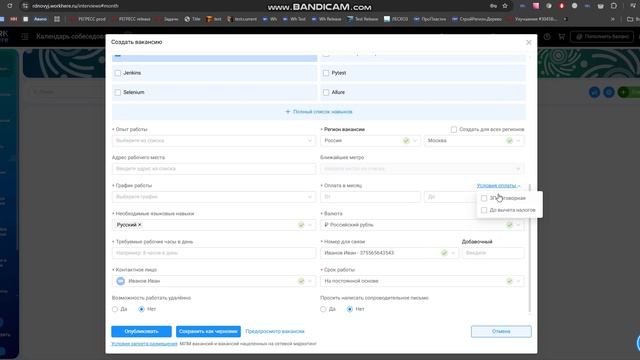Open the Контактное лицо dropdown

pos(214,281)
